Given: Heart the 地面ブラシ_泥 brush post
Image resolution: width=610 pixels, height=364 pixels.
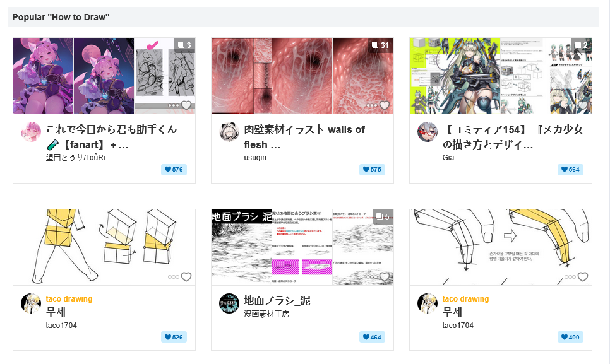Looking at the screenshot, I should [x=385, y=276].
